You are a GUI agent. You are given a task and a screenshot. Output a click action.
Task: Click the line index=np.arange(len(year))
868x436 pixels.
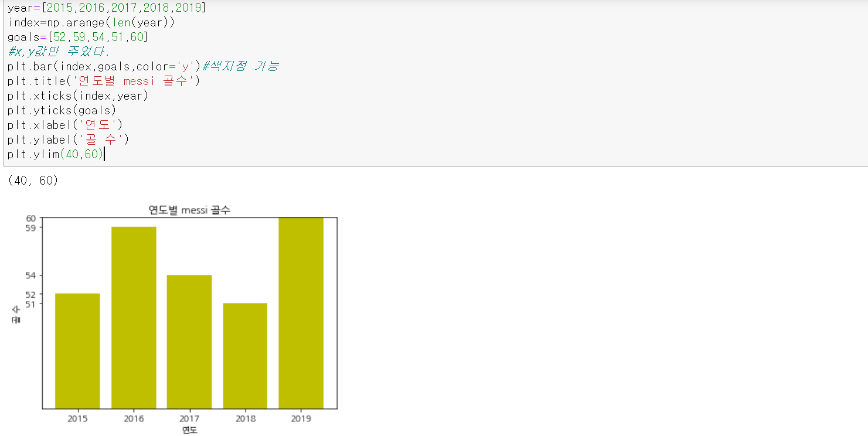pyautogui.click(x=91, y=23)
